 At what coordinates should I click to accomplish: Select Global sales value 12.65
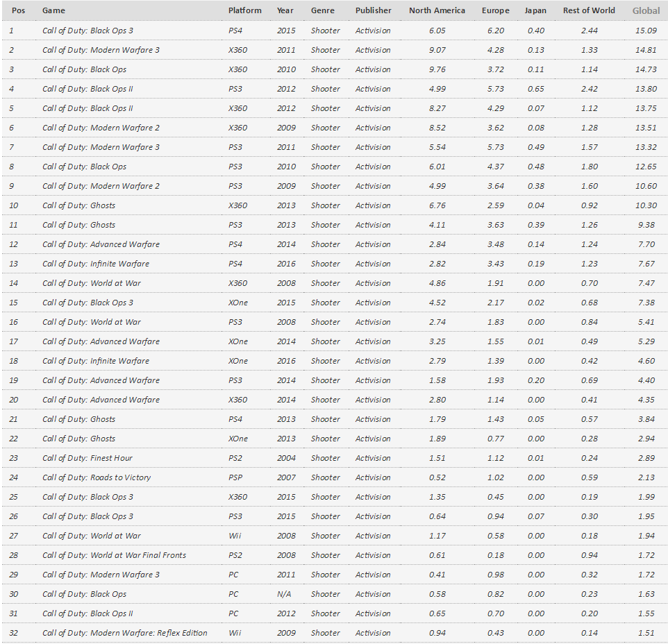tap(646, 167)
